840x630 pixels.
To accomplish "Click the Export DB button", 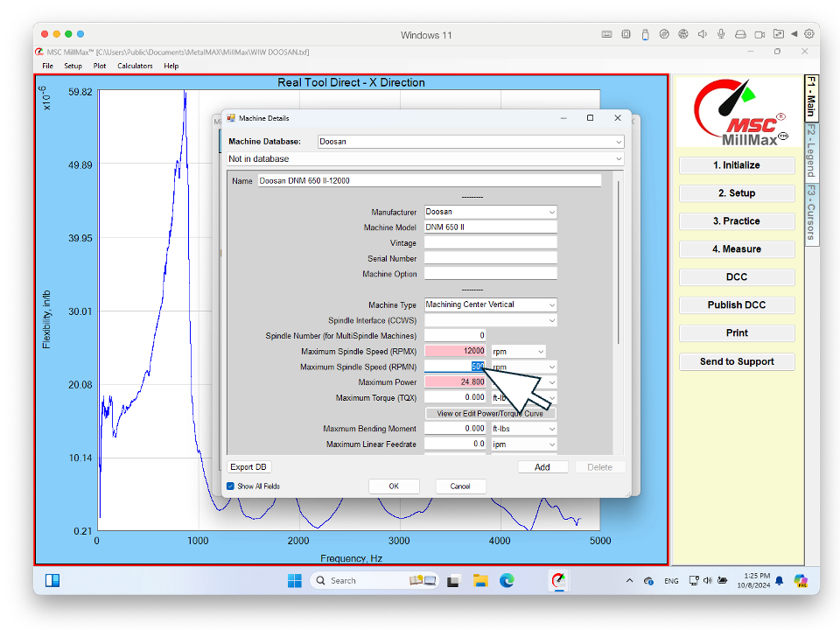I will click(x=248, y=467).
